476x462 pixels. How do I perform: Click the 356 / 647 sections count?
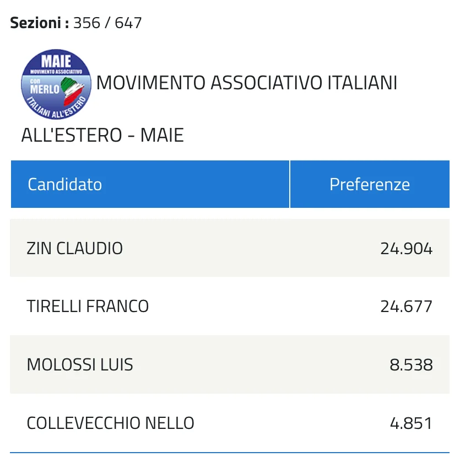coord(107,23)
